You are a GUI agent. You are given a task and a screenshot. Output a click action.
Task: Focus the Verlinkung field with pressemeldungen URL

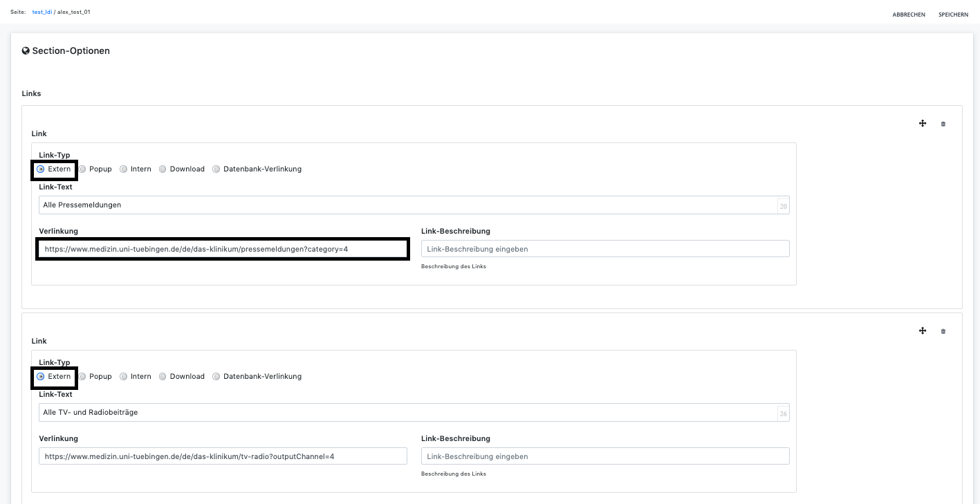[223, 249]
